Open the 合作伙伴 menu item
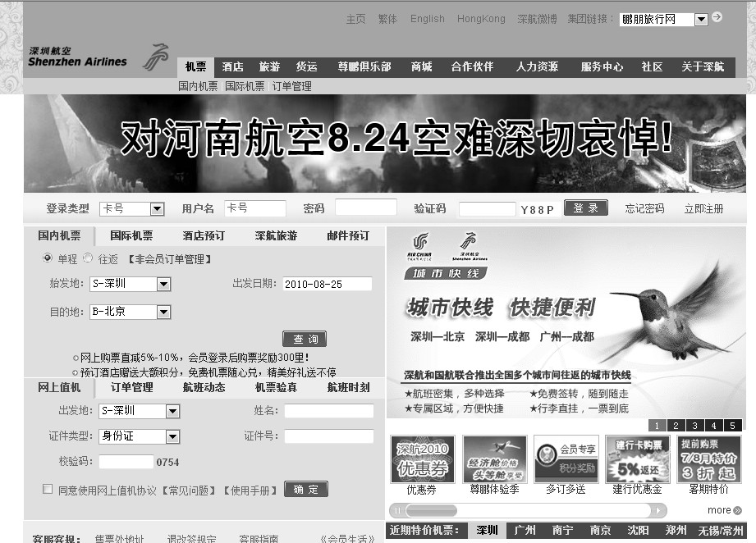 (473, 67)
